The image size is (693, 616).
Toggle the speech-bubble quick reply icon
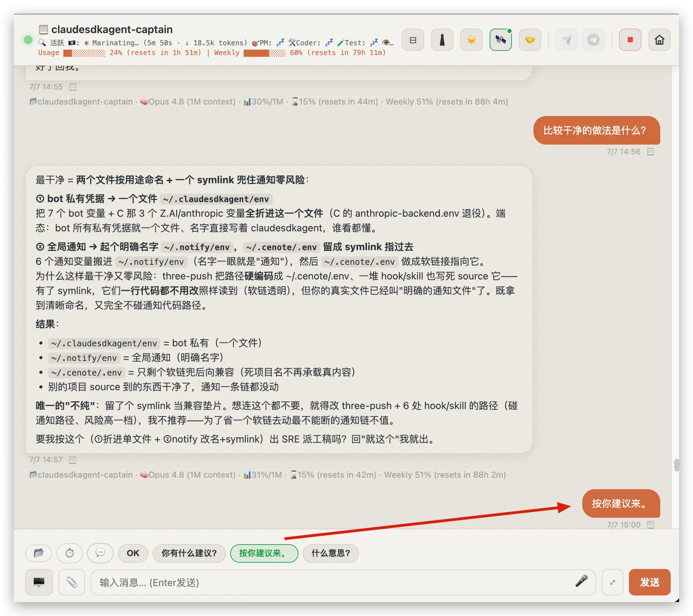pyautogui.click(x=100, y=553)
